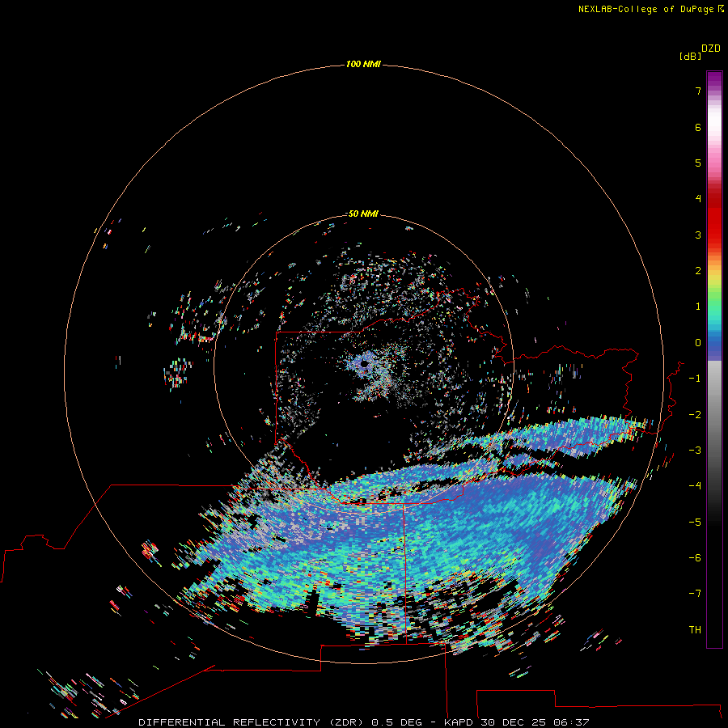Click the 4 value on the color scale

tap(698, 199)
